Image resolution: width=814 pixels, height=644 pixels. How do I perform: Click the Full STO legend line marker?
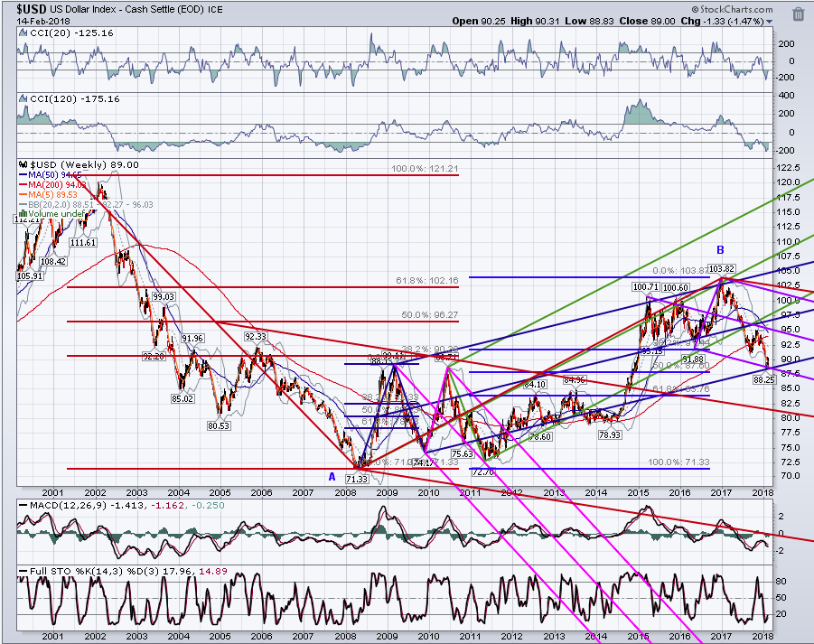[23, 571]
